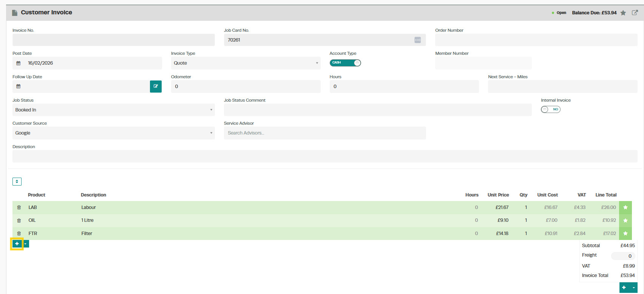Click the Subtotal £44.95 value
The height and width of the screenshot is (294, 644).
[627, 246]
